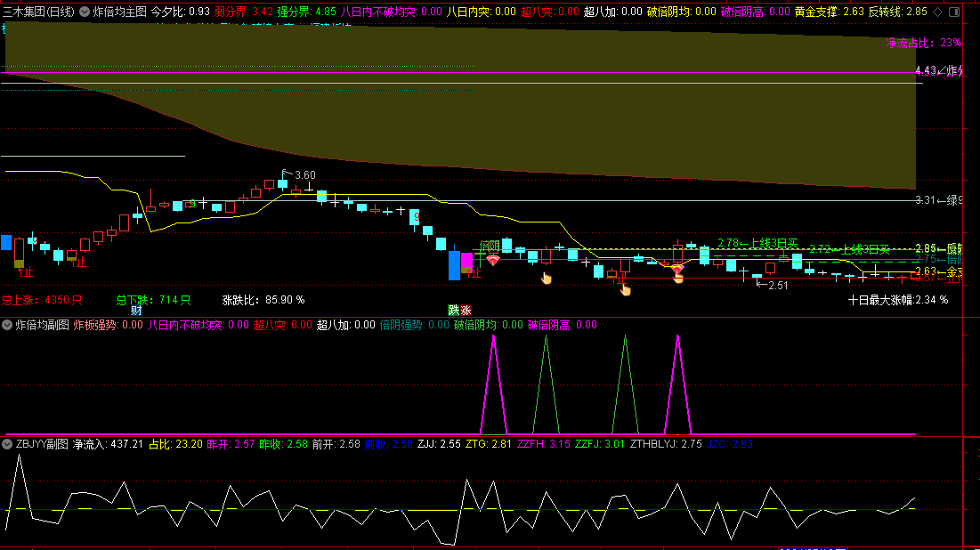Viewport: 980px width, 550px height.
Task: Click the red diamond under 倍阴 label
Action: point(492,260)
